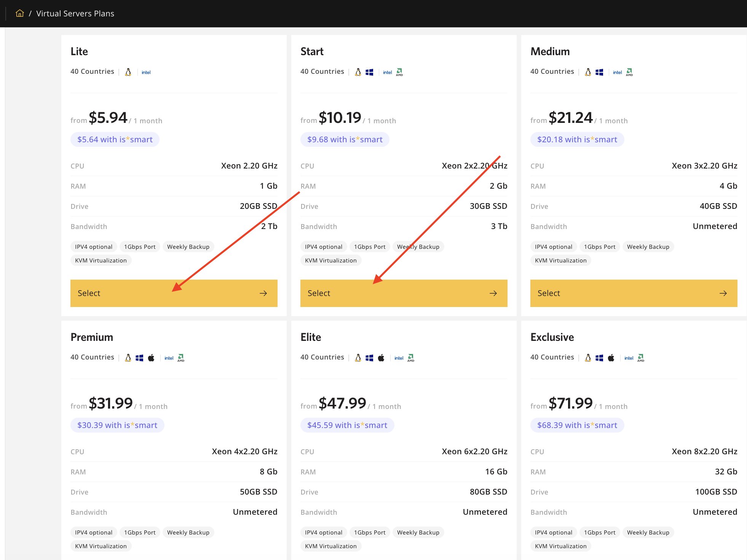Click the Linux icon on the Medium plan
The image size is (747, 560).
(x=588, y=72)
